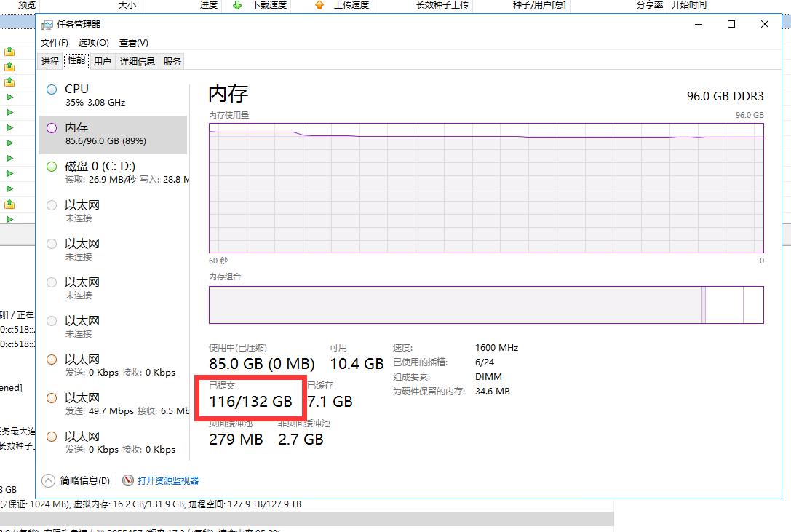
Task: Click the 7.1 GB cached value
Action: [330, 402]
